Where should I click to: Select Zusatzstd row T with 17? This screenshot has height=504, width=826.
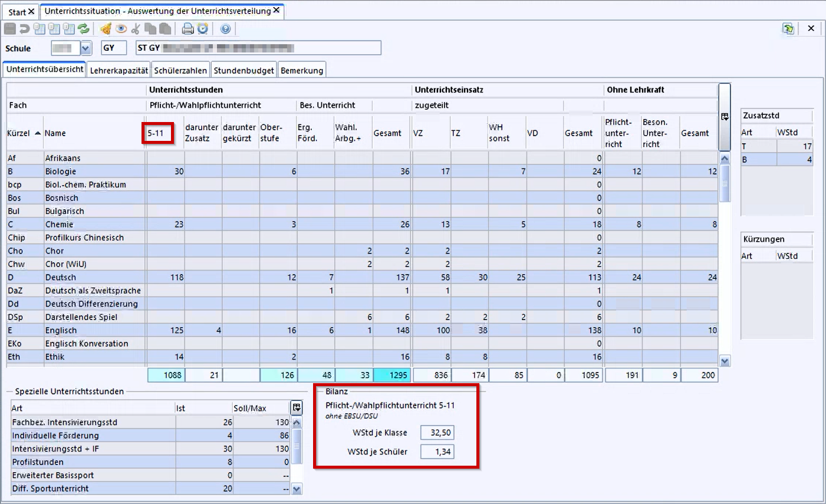coord(777,146)
